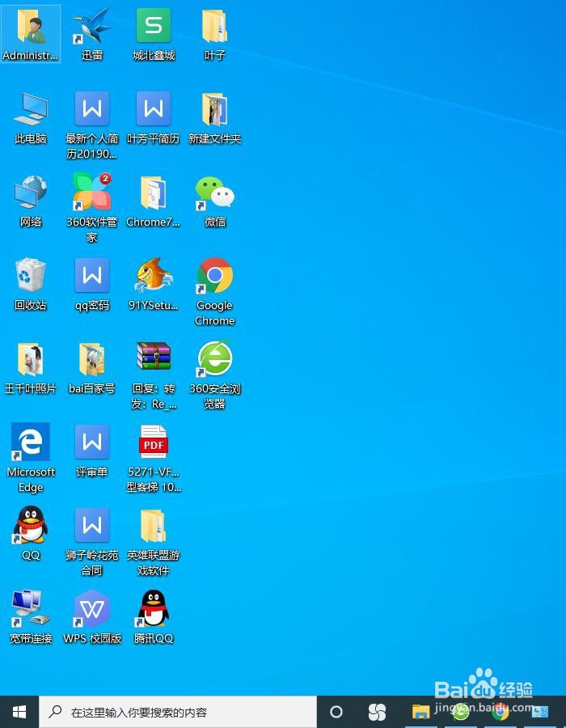Open Cortana circle button on taskbar
566x728 pixels.
[336, 712]
